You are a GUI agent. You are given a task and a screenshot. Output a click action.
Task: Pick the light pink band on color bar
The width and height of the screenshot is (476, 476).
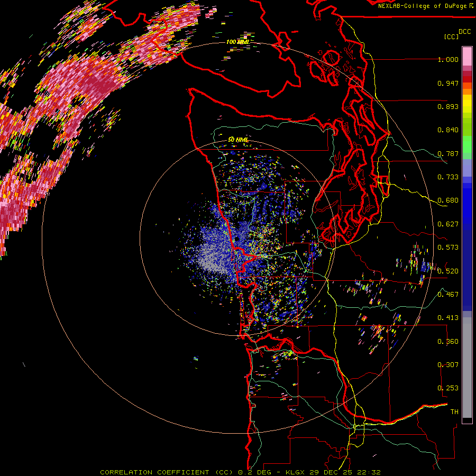pos(467,57)
